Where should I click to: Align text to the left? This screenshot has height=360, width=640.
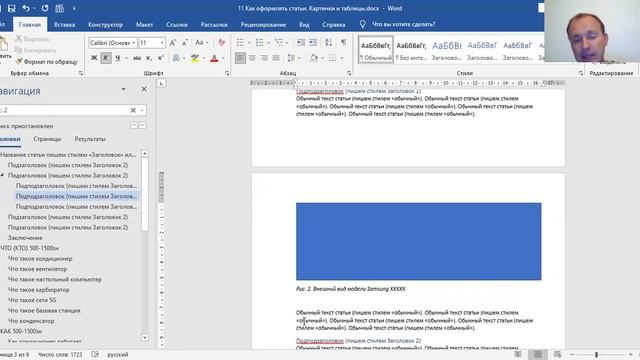pyautogui.click(x=240, y=58)
